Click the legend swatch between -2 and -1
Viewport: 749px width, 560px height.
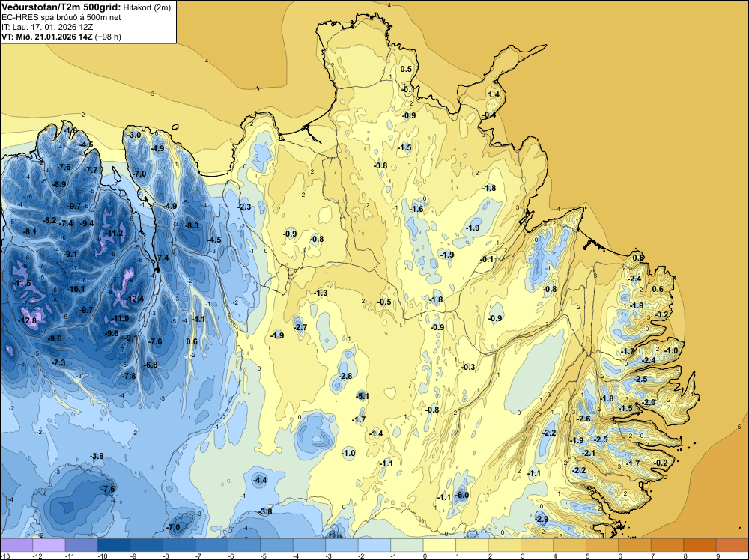(x=374, y=545)
